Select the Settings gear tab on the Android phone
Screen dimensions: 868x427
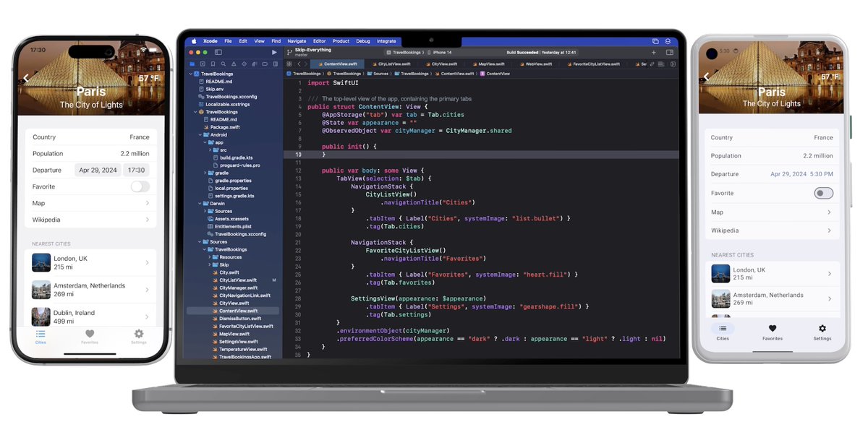822,332
